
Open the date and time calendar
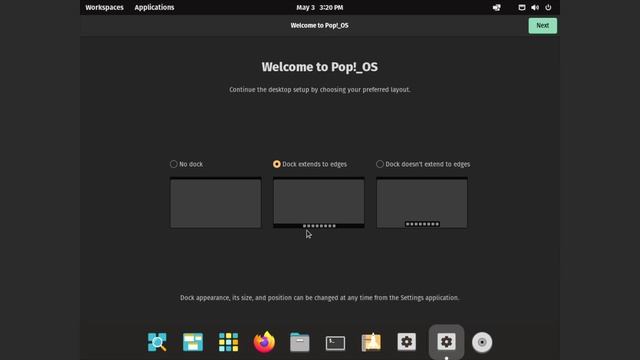coord(320,7)
